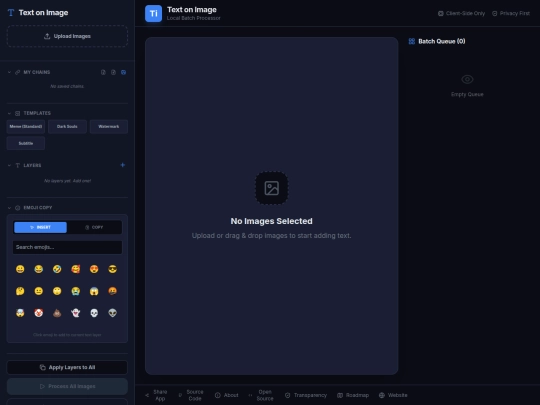Apply the Subtitle template

click(x=26, y=143)
